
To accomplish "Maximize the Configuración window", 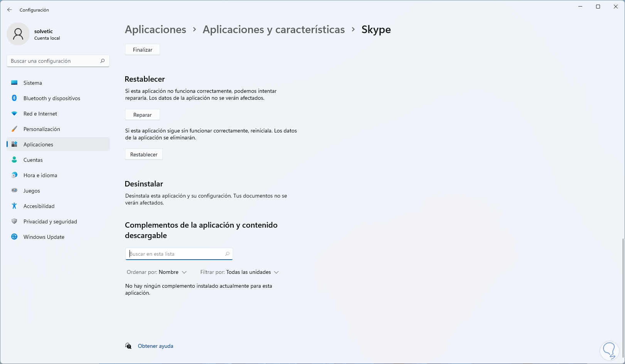I will [x=598, y=7].
